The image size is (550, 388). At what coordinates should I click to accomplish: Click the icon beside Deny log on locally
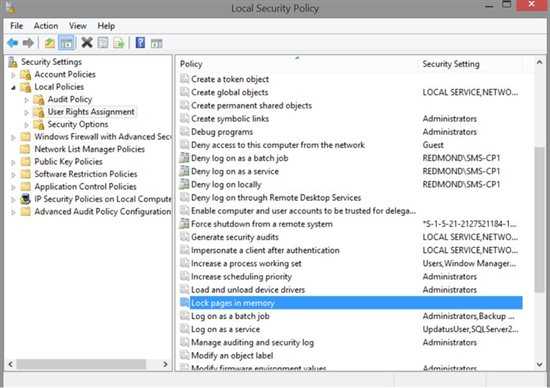185,184
